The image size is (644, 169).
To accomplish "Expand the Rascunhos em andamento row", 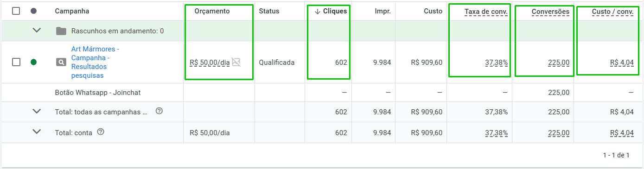I will (x=37, y=31).
